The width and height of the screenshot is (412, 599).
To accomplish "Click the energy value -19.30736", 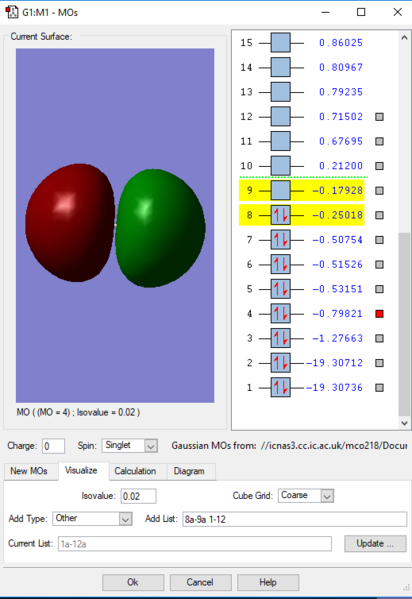I will [334, 387].
